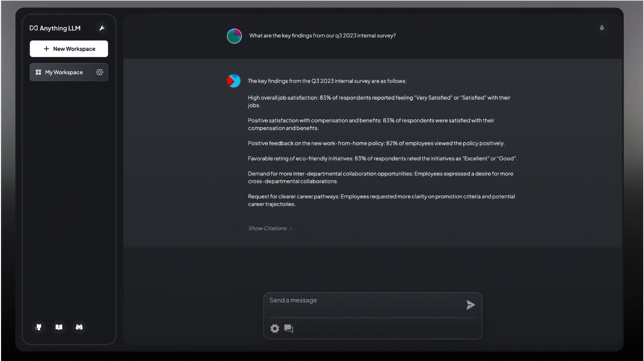Open the gear icon below the message box

[x=275, y=328]
